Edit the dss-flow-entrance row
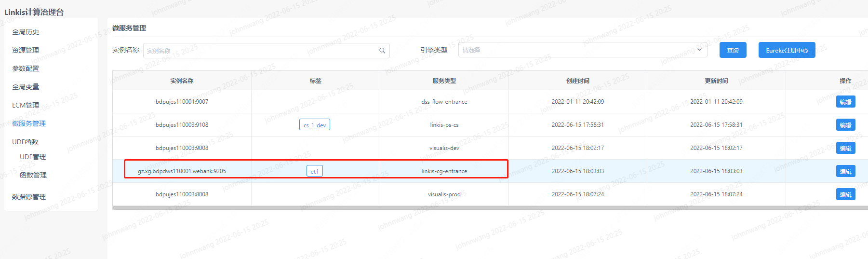This screenshot has width=868, height=259. [x=845, y=102]
